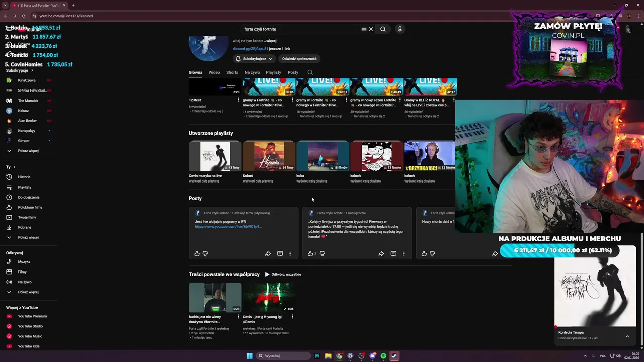Viewport: 644px width, 362px height.
Task: Open Discord from the Windows taskbar
Action: click(372, 356)
